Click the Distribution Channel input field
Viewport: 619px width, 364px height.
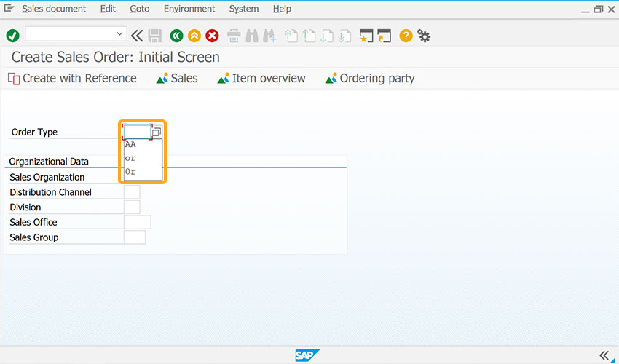point(132,192)
